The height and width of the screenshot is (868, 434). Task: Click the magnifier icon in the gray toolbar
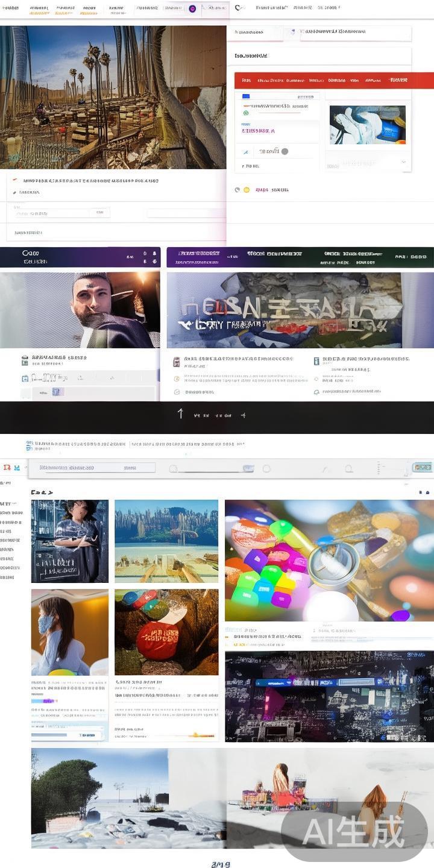click(x=348, y=468)
